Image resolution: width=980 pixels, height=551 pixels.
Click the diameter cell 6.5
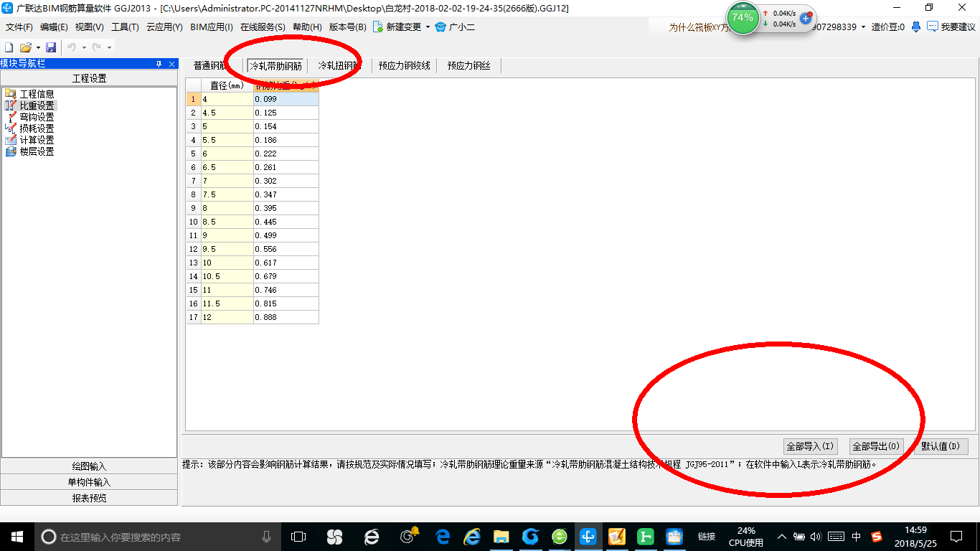pyautogui.click(x=227, y=167)
